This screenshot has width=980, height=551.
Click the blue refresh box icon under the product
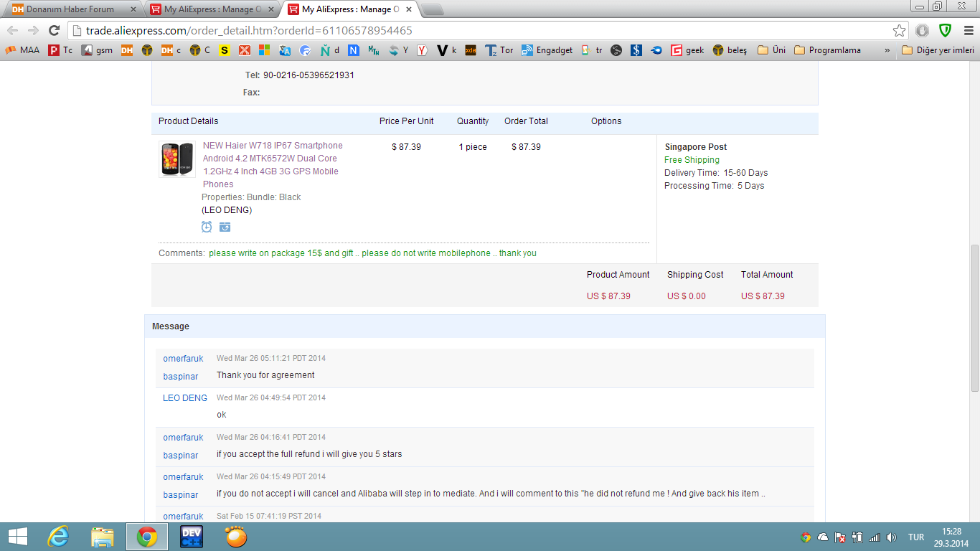(225, 227)
